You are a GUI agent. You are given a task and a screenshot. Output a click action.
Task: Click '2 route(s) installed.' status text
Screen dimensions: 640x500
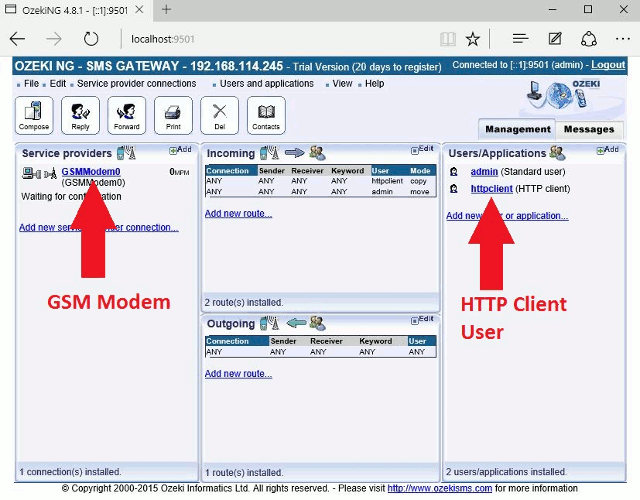pos(244,302)
